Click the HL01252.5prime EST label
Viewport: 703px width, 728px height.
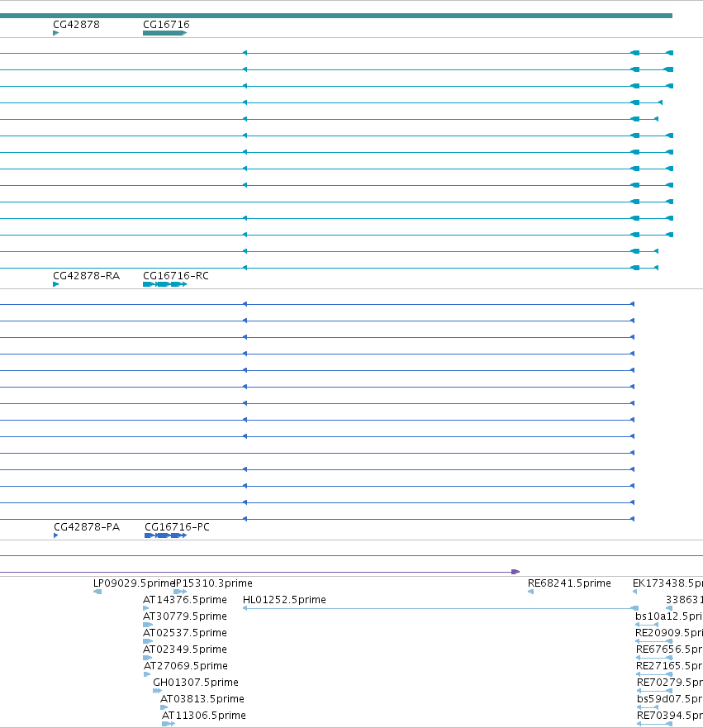[284, 600]
